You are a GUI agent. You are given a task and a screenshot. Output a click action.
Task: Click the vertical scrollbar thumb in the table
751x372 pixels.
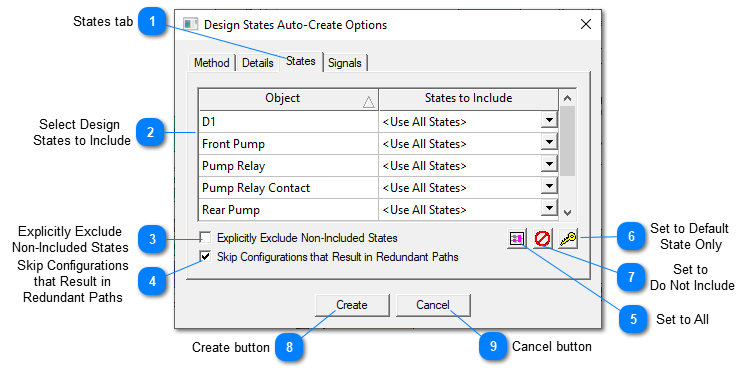coord(568,141)
